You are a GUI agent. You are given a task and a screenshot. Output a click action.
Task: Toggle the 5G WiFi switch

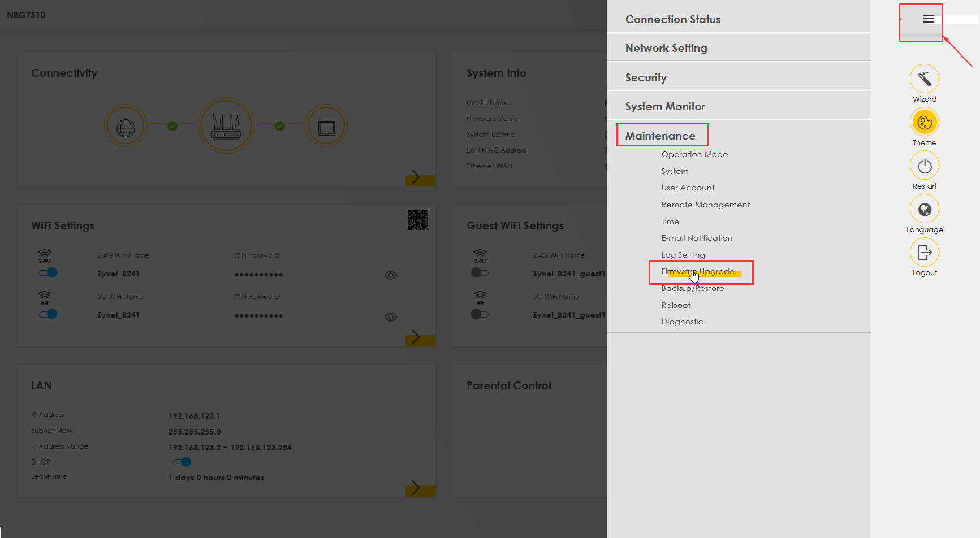(48, 314)
